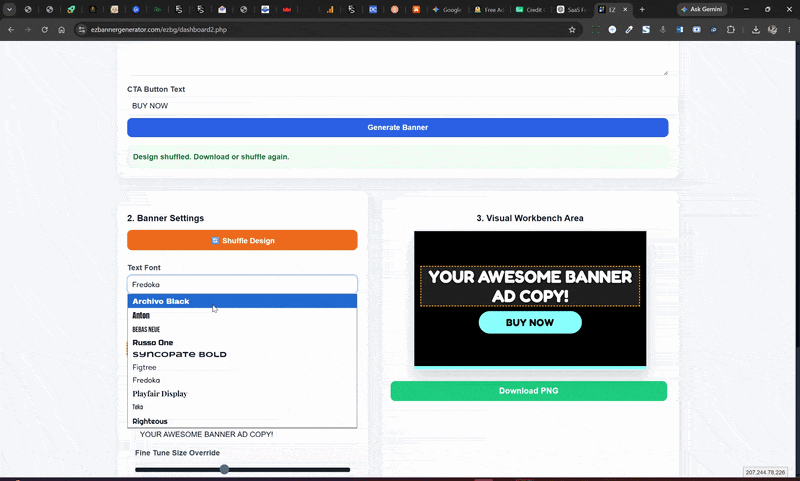Show browser downloads

coord(756,30)
